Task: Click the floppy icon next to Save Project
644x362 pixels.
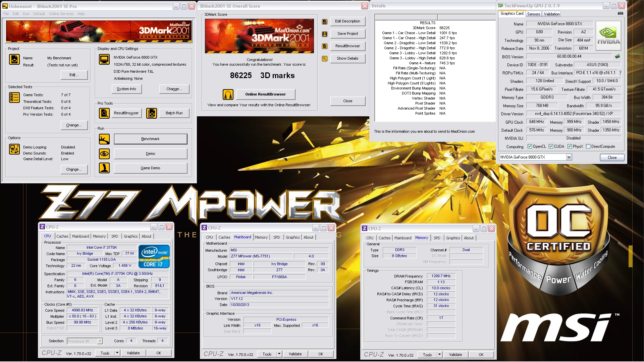Action: click(325, 34)
